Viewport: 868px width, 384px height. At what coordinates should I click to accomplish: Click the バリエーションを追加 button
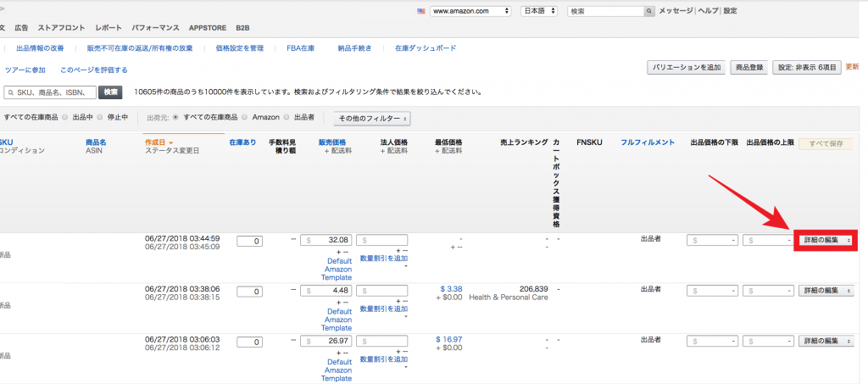pyautogui.click(x=686, y=67)
